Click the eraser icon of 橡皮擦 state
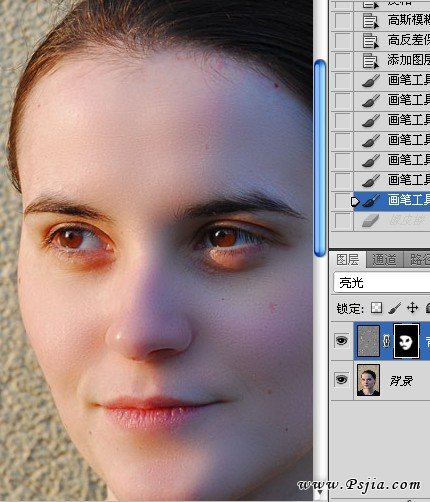The height and width of the screenshot is (502, 430). (x=371, y=221)
